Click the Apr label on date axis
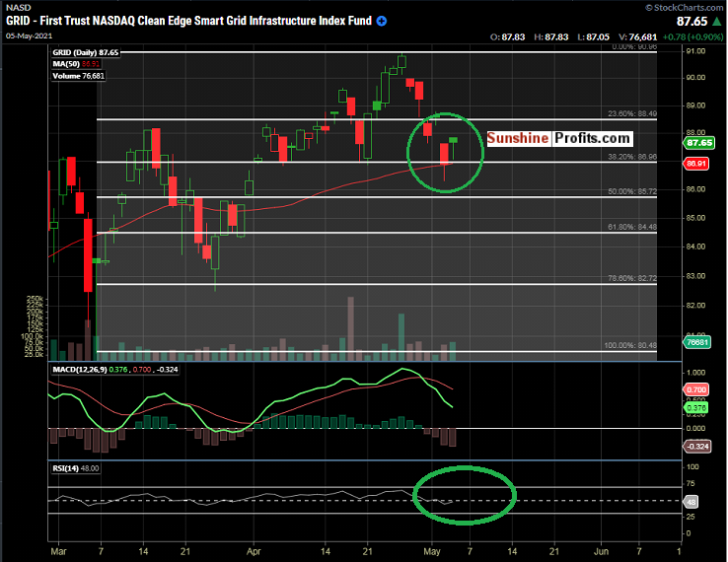Image resolution: width=728 pixels, height=562 pixels. point(254,551)
